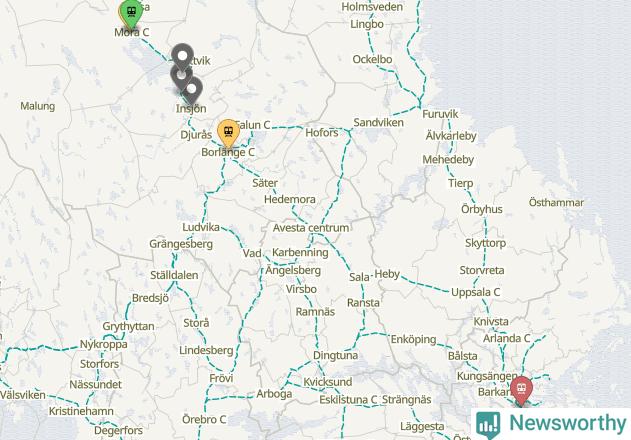Select the Avesta centrum label
631x440 pixels.
click(311, 228)
